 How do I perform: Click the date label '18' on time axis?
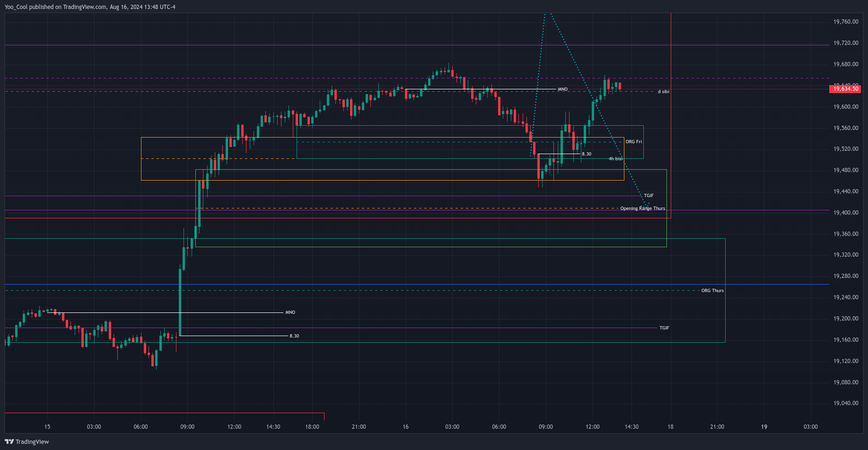[670, 427]
